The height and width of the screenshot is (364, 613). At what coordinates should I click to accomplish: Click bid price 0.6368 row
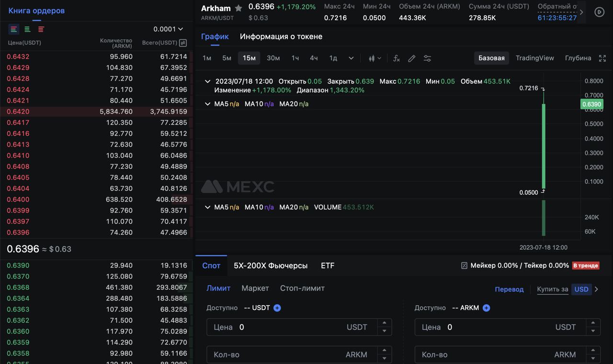[96, 287]
